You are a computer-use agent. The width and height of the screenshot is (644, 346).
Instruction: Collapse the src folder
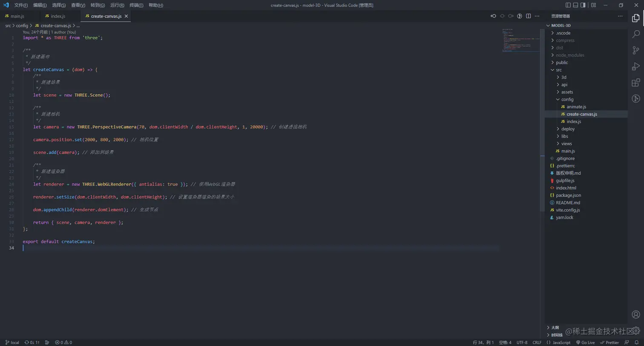click(x=586, y=70)
